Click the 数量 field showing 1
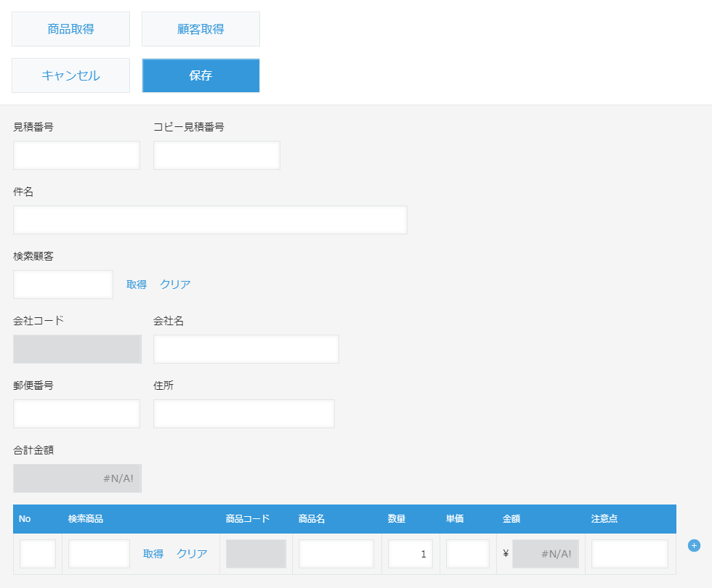The width and height of the screenshot is (712, 588). coord(410,553)
